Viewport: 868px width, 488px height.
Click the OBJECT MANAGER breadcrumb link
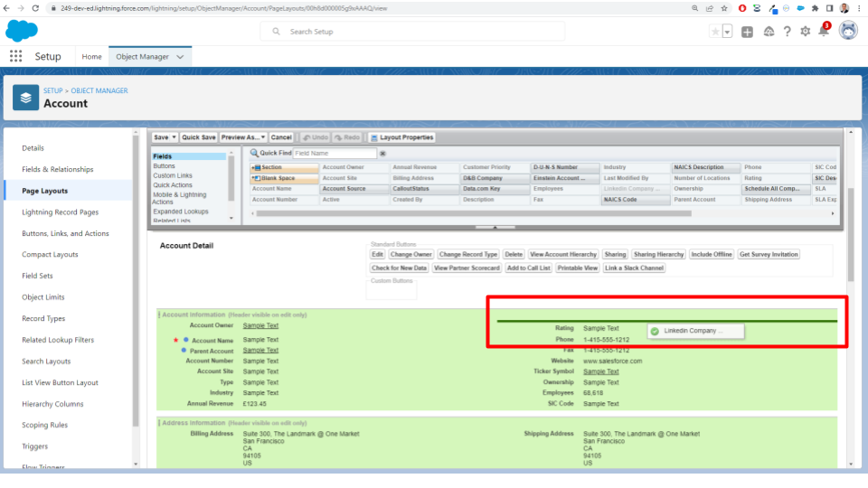coord(99,90)
